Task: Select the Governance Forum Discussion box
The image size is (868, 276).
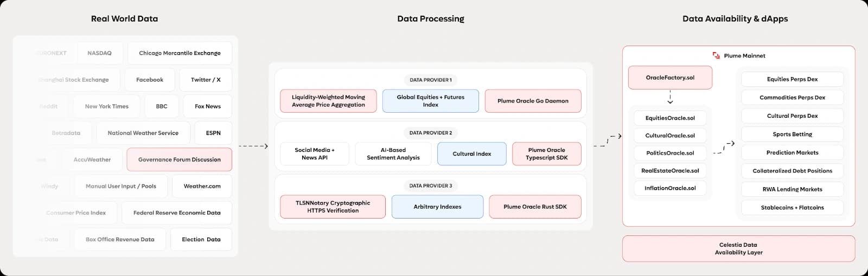Action: (179, 159)
